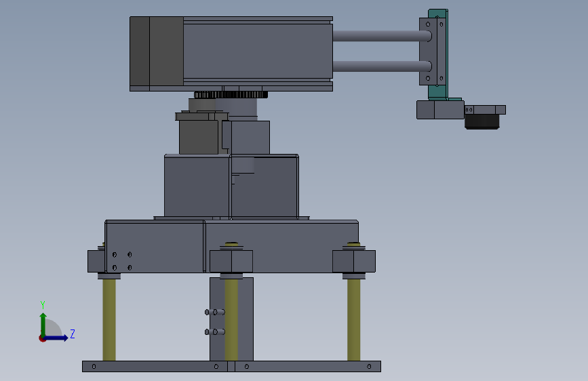Select the middle housing box
Screen dimensions: 588x381
click(x=231, y=186)
